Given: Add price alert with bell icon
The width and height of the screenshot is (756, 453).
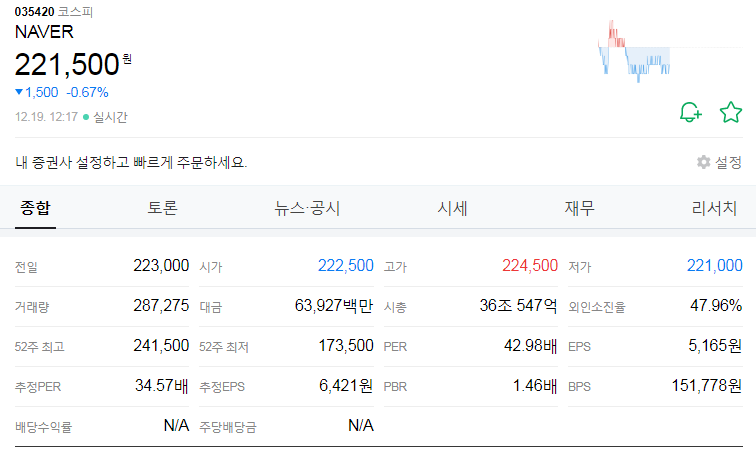Looking at the screenshot, I should coord(690,112).
